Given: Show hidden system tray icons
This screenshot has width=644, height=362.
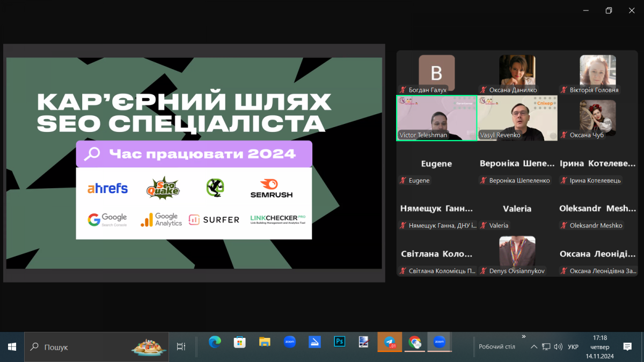Looking at the screenshot, I should pos(533,347).
